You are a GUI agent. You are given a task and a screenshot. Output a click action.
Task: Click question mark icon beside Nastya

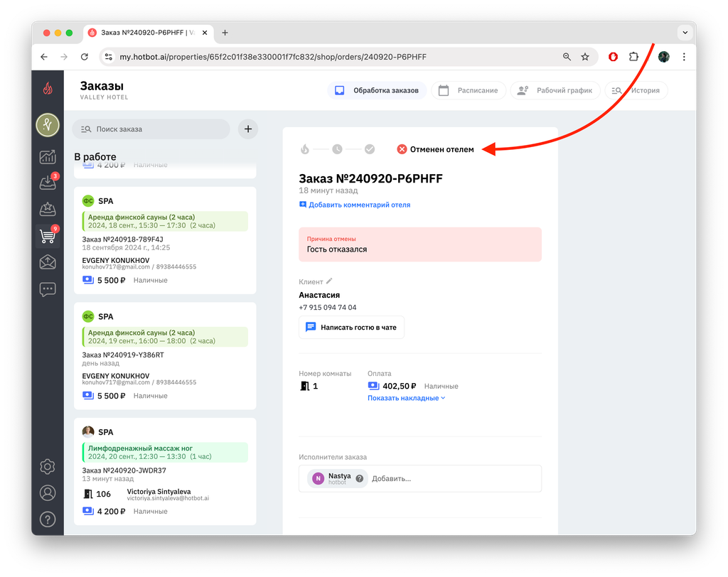[359, 479]
